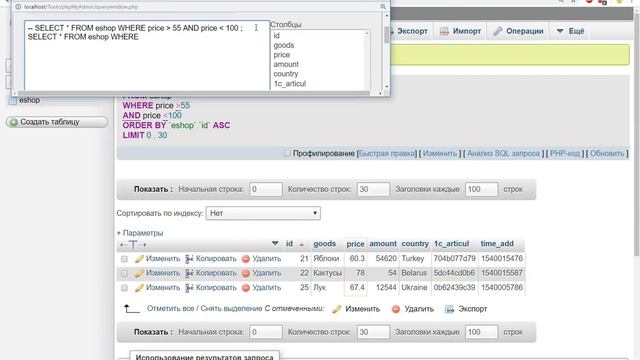This screenshot has height=360, width=640.
Task: Click the red delete icon in row 25
Action: click(246, 288)
